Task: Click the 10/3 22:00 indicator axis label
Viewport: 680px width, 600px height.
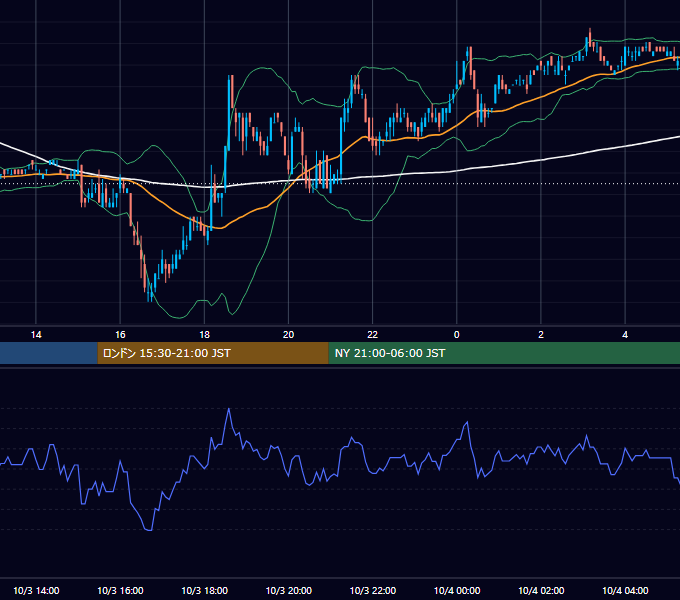Action: [373, 590]
